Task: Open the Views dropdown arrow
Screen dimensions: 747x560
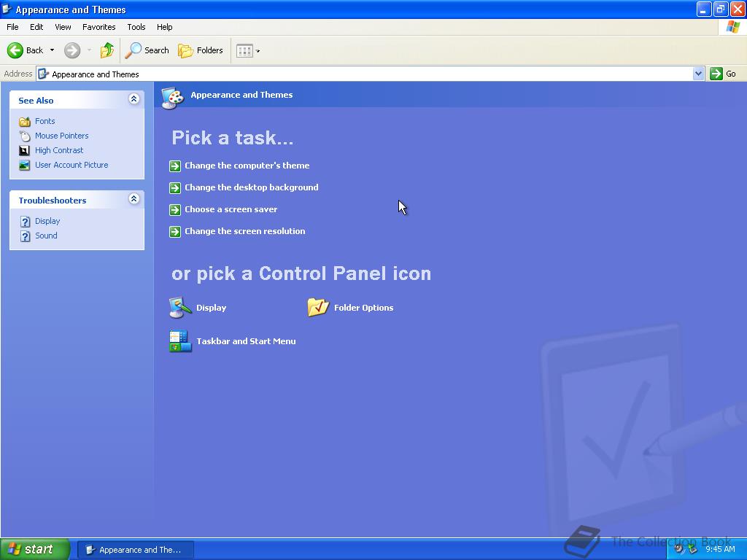Action: [x=258, y=51]
